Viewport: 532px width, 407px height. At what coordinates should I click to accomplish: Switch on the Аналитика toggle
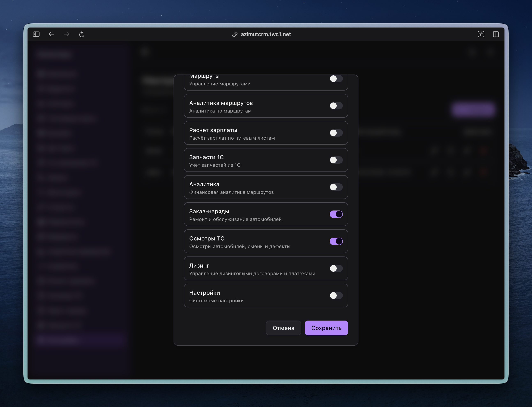[336, 187]
